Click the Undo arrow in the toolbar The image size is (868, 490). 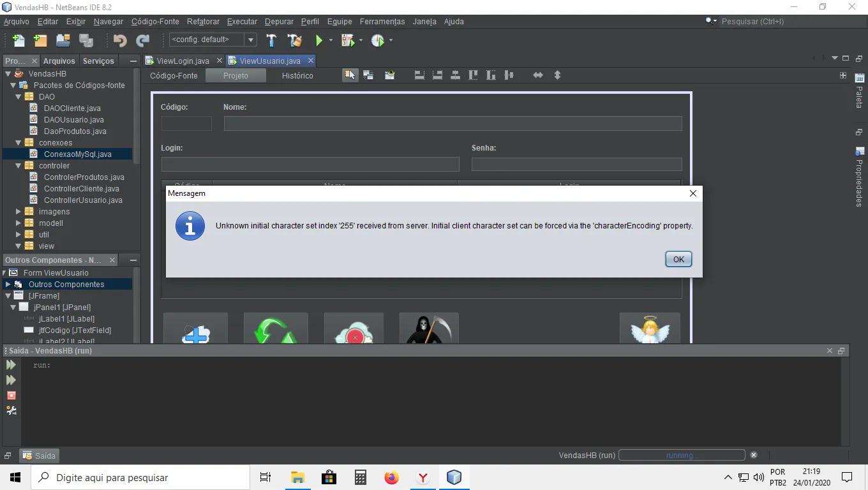pos(119,40)
